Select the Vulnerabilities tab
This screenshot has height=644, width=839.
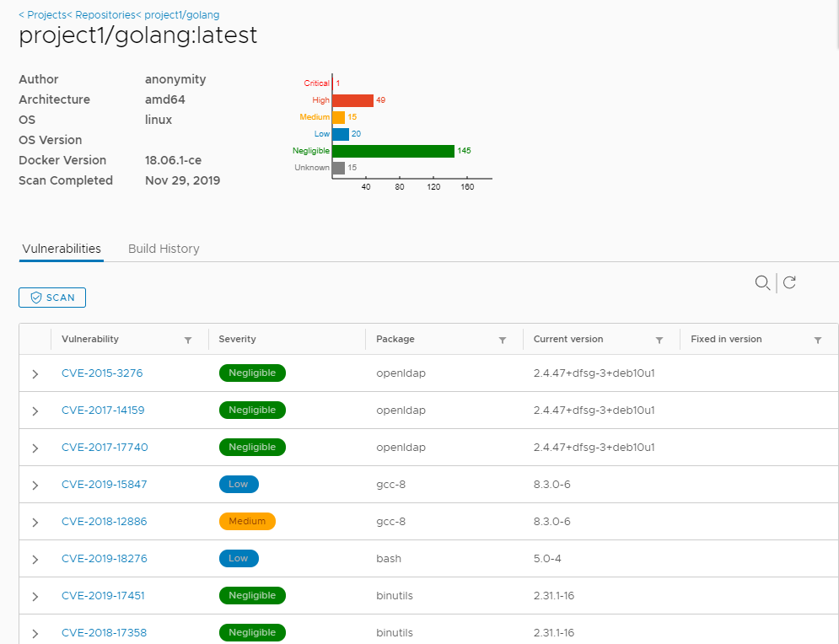62,249
